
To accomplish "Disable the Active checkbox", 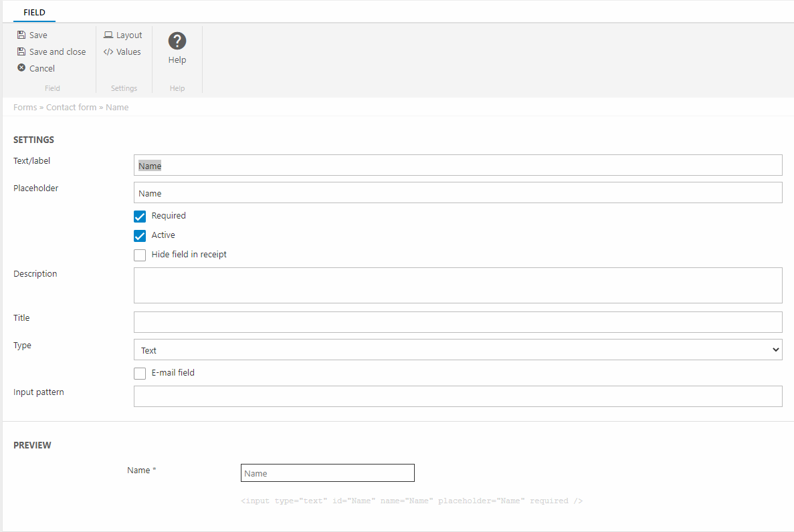I will click(x=140, y=236).
